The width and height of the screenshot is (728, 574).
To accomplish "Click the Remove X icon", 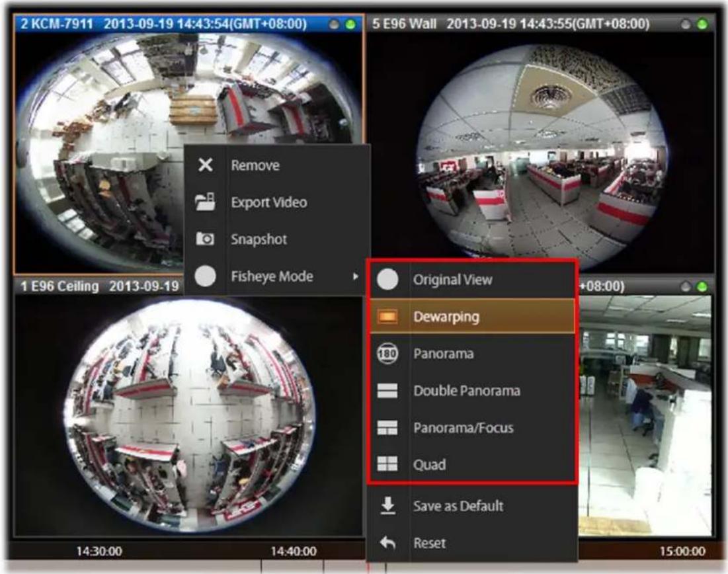I will click(205, 165).
